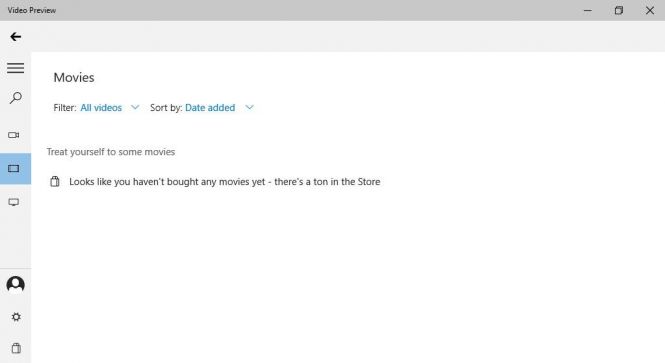
Task: Open personal videos camera icon in sidebar
Action: [14, 135]
